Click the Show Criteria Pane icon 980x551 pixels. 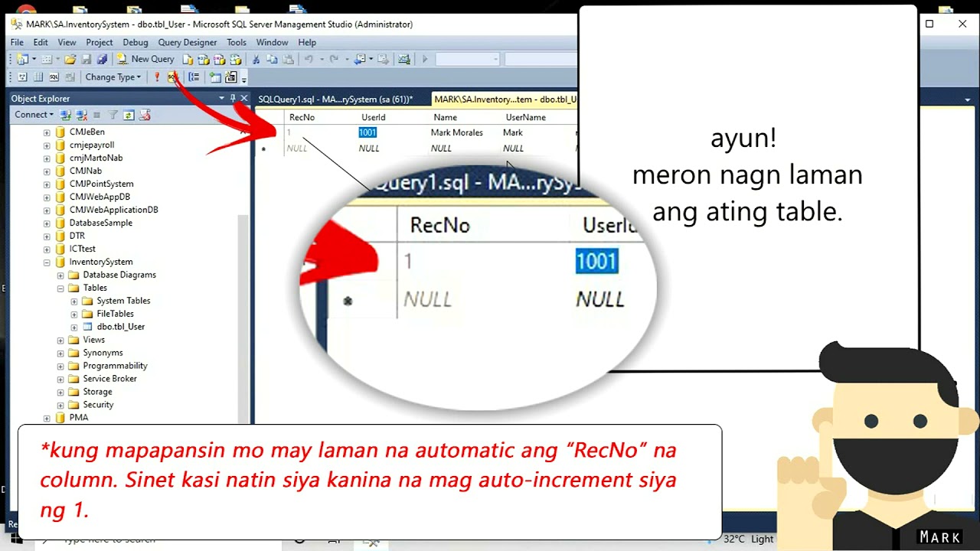[38, 77]
